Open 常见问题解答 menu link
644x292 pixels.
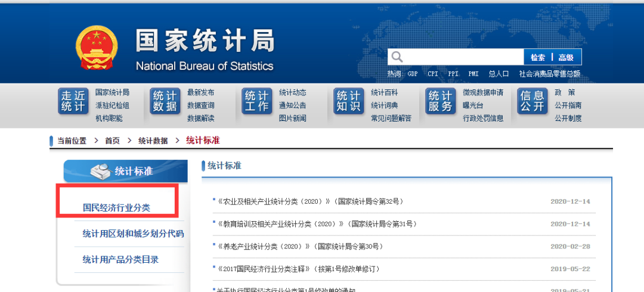coord(391,118)
